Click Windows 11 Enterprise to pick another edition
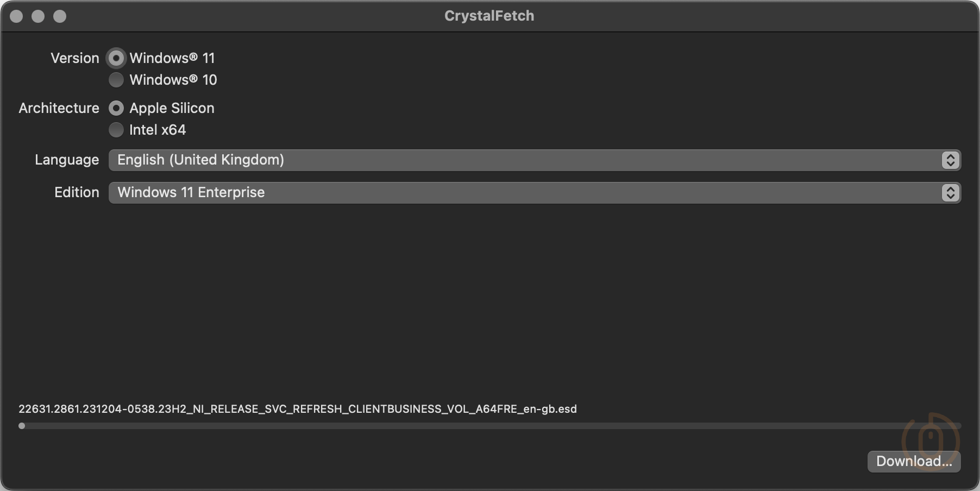 [x=191, y=192]
